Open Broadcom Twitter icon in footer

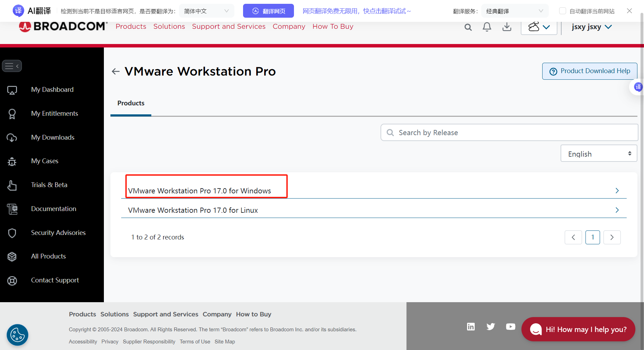click(x=490, y=326)
